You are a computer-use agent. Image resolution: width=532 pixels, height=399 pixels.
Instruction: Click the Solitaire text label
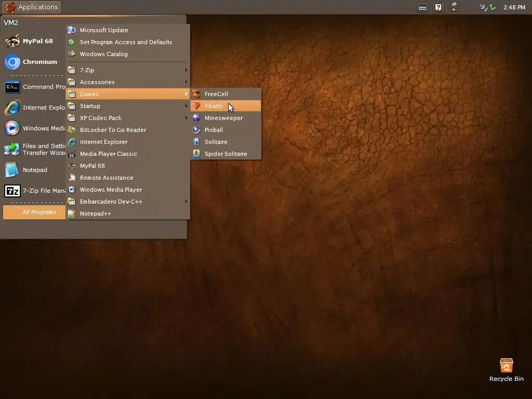(x=216, y=142)
